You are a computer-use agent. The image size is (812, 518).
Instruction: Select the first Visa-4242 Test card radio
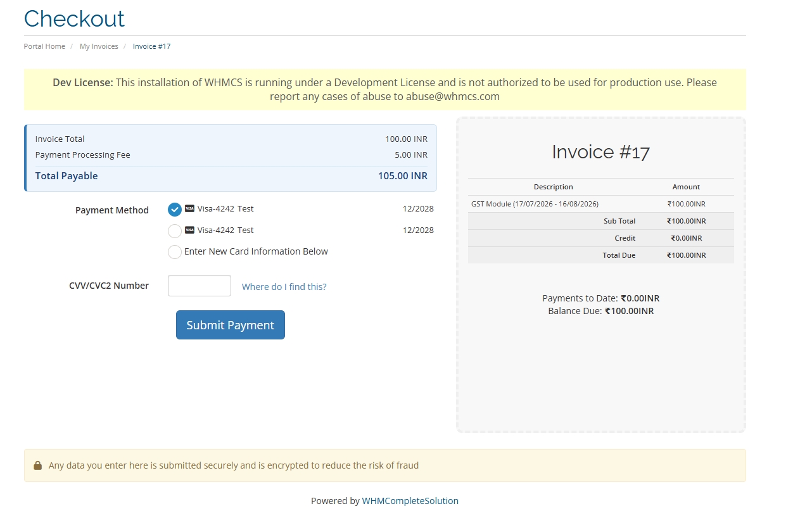pyautogui.click(x=175, y=210)
